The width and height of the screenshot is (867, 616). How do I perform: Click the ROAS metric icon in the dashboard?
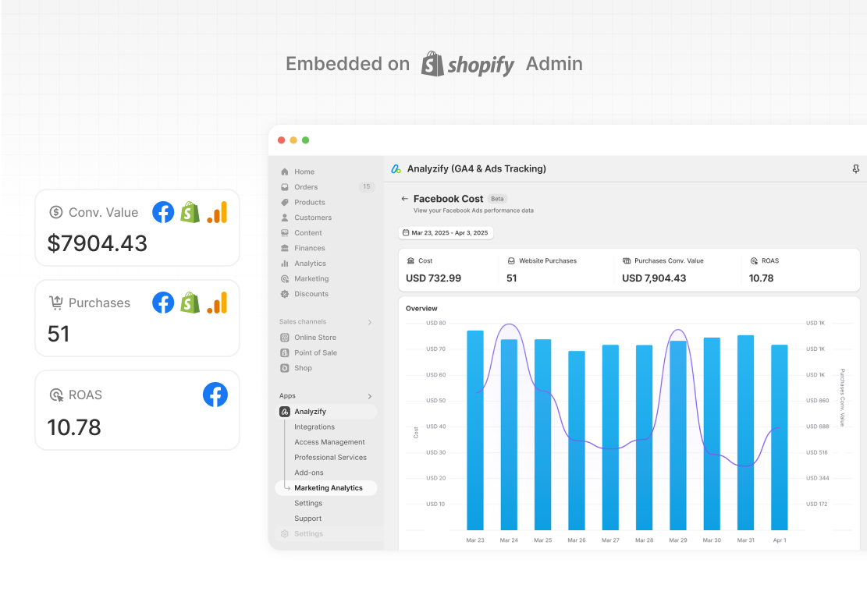[x=754, y=260]
